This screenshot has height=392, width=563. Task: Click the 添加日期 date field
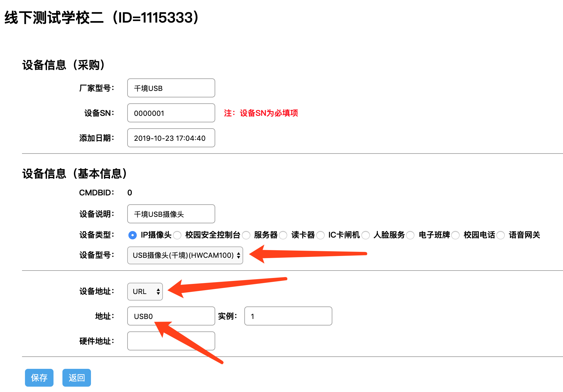(x=171, y=138)
